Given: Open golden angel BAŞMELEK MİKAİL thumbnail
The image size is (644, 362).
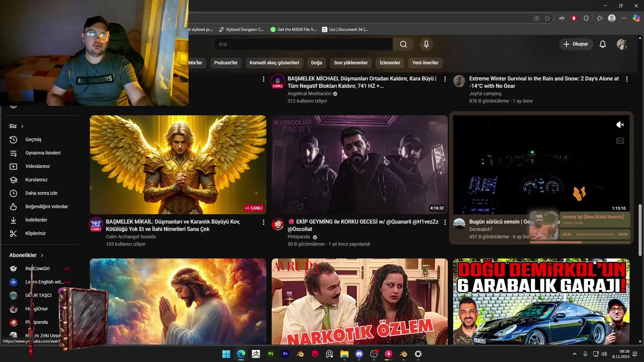Looking at the screenshot, I should click(178, 165).
